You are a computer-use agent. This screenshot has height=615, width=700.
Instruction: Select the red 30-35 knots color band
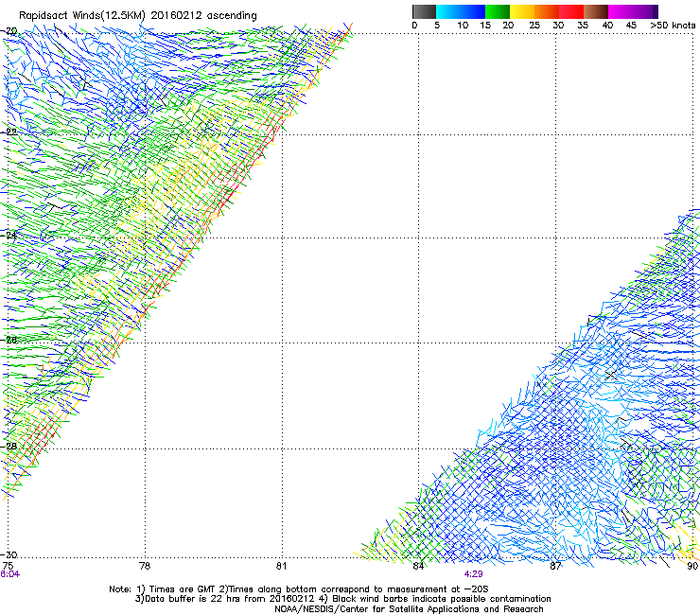click(571, 11)
